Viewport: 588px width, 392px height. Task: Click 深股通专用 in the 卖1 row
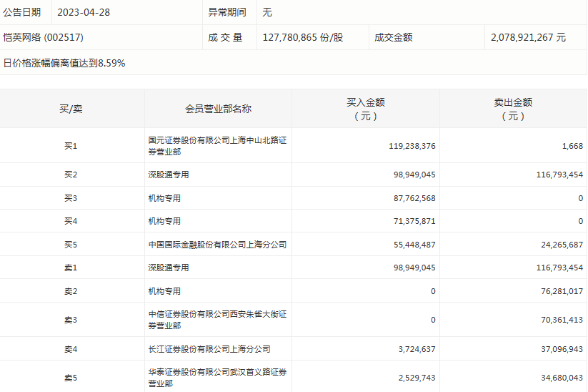[x=169, y=268]
